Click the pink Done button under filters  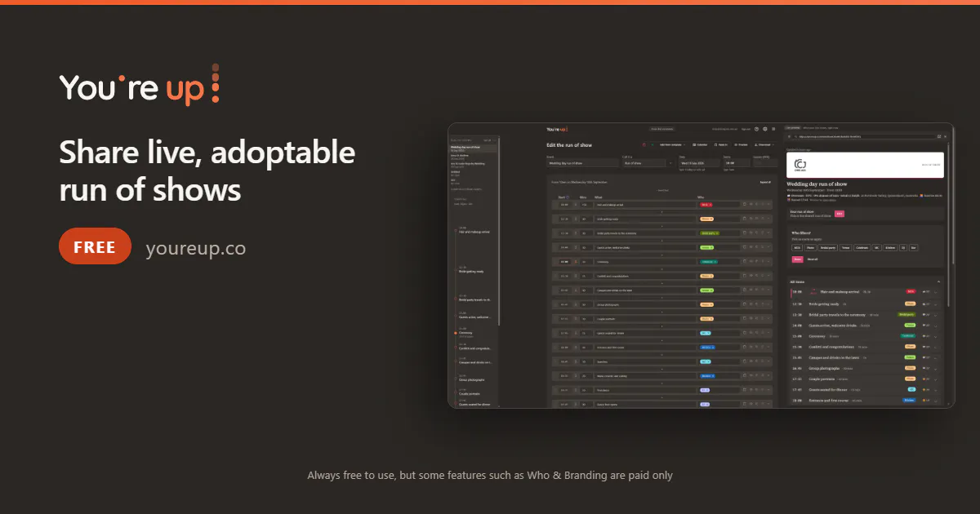pos(797,259)
